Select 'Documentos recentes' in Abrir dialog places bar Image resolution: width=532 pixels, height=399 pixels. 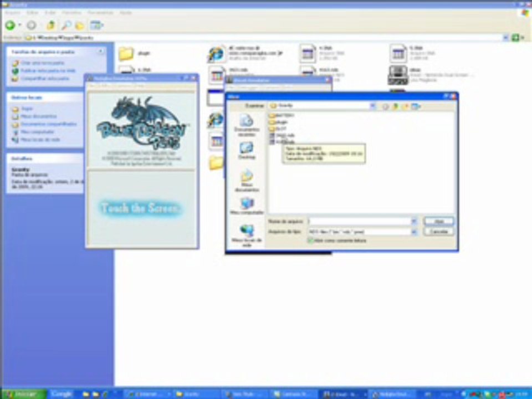pos(247,125)
